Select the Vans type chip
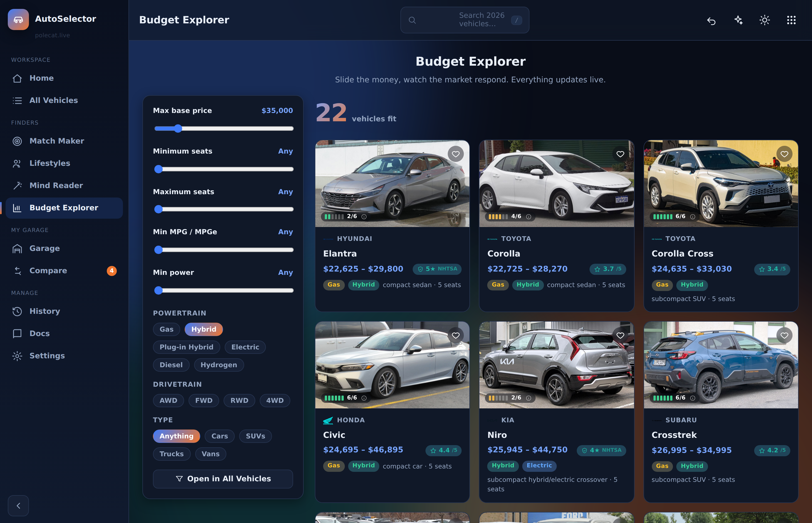This screenshot has width=812, height=523. (x=211, y=454)
